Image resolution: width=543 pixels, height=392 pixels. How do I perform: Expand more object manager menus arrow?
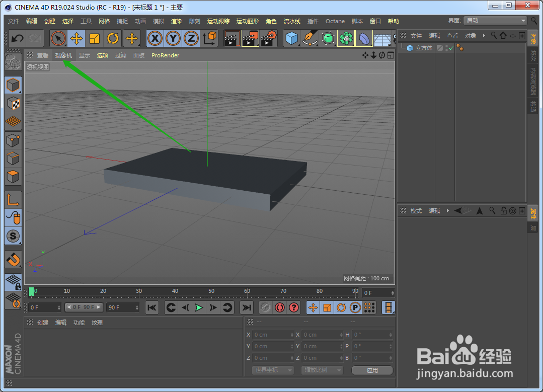pyautogui.click(x=484, y=36)
